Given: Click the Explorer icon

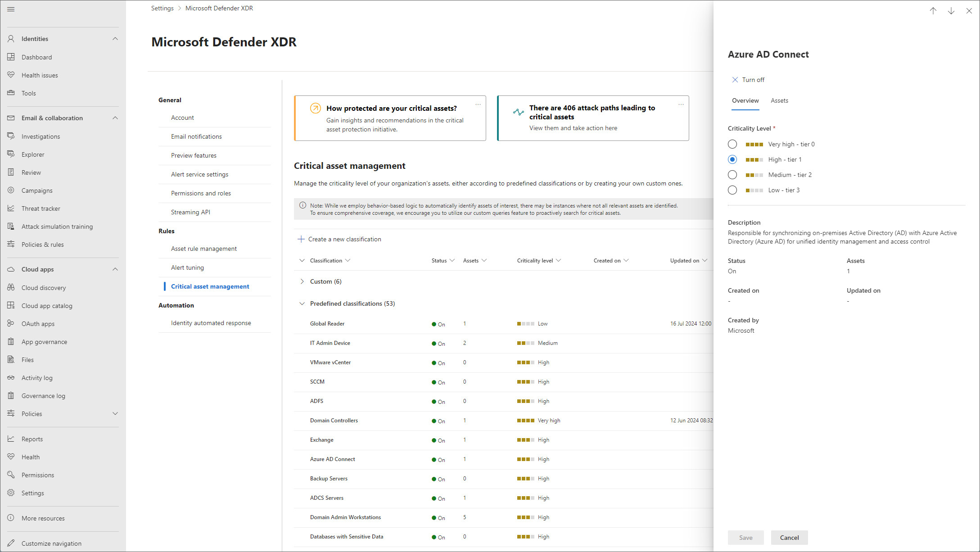Looking at the screenshot, I should [x=11, y=154].
